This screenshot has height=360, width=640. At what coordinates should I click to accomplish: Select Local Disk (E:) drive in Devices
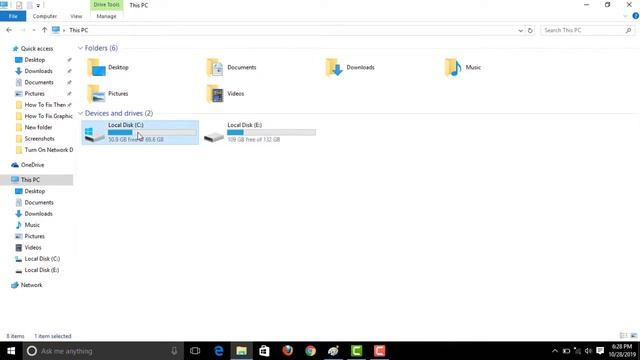[260, 132]
